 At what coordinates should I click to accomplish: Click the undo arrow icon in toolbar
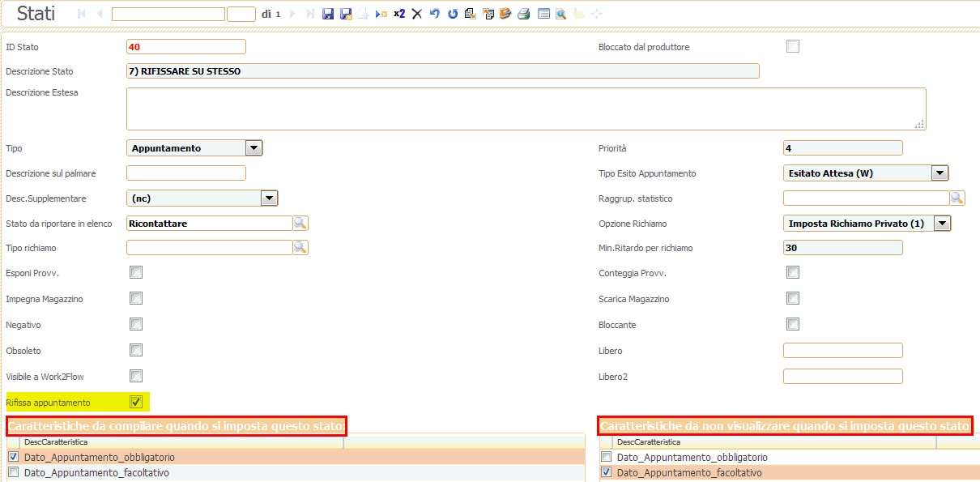coord(435,14)
